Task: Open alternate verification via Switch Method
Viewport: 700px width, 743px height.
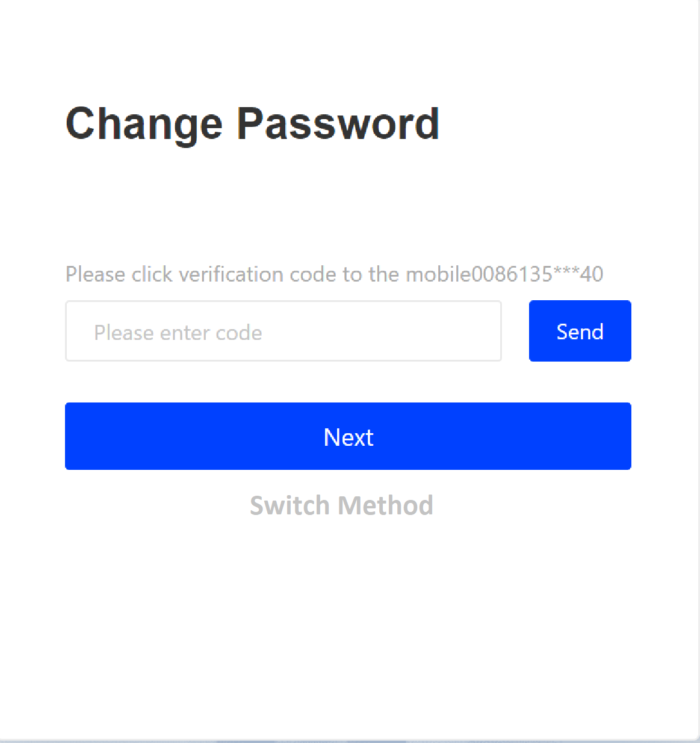Action: (x=341, y=505)
